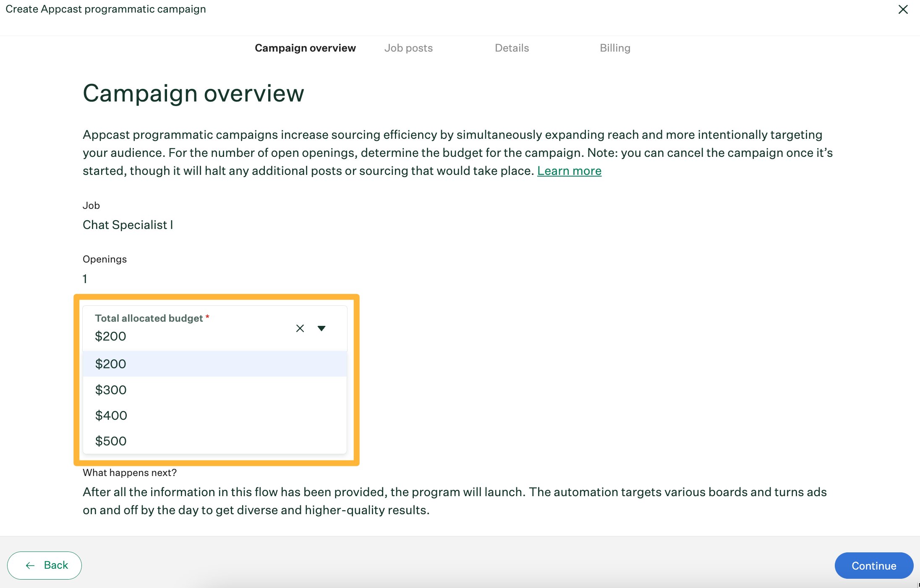920x588 pixels.
Task: Switch to the Campaign overview step
Action: point(305,48)
